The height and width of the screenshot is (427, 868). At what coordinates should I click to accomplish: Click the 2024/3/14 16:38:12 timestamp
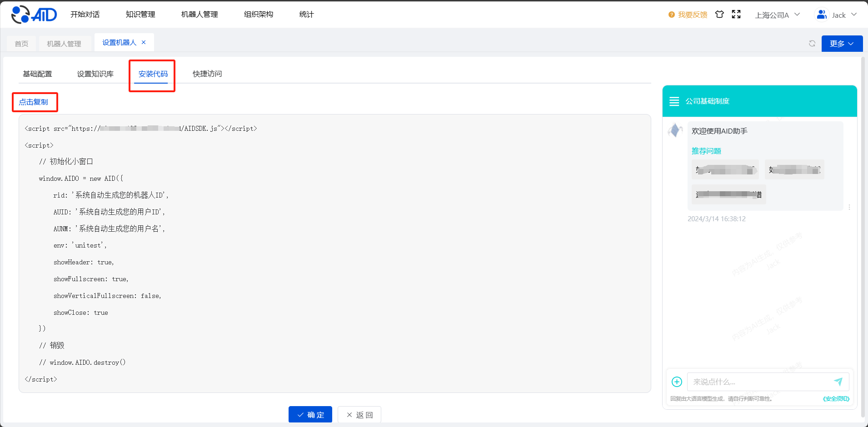[x=717, y=218]
